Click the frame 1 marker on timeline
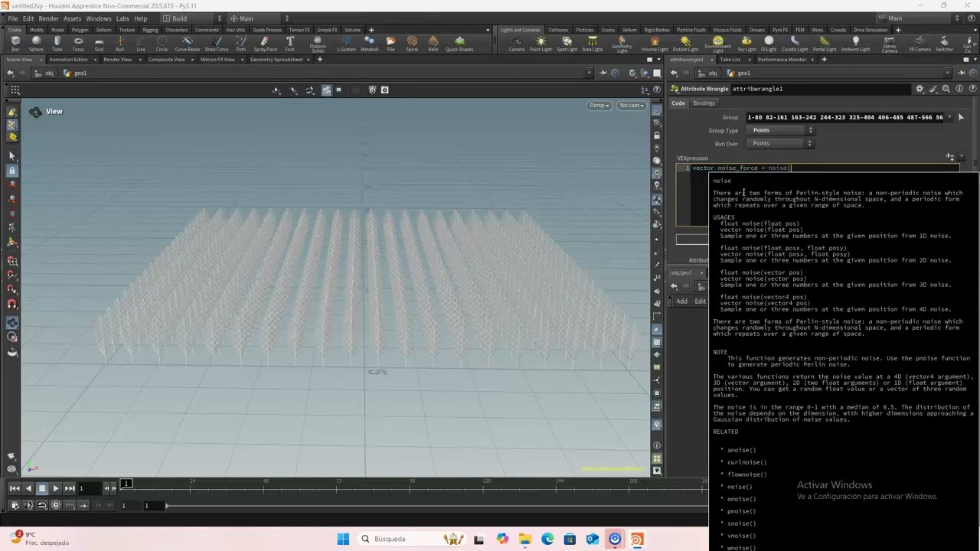This screenshot has height=551, width=980. point(126,483)
